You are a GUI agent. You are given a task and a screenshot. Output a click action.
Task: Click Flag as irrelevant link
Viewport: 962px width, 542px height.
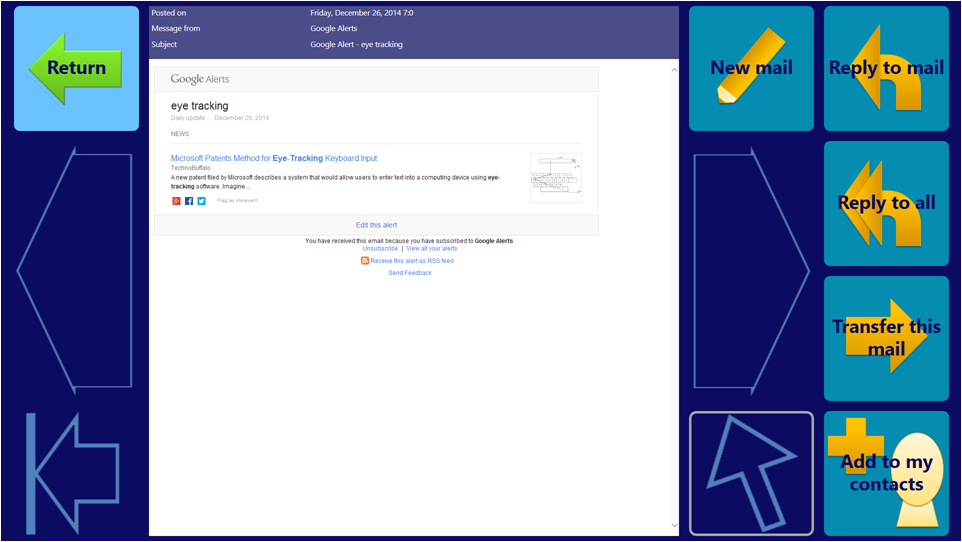point(237,201)
